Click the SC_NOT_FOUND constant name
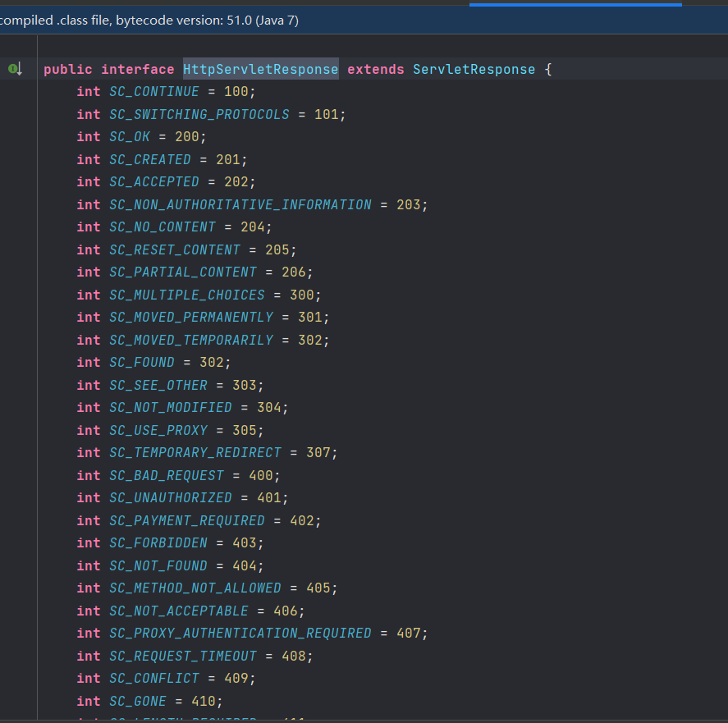The image size is (728, 723). point(158,565)
